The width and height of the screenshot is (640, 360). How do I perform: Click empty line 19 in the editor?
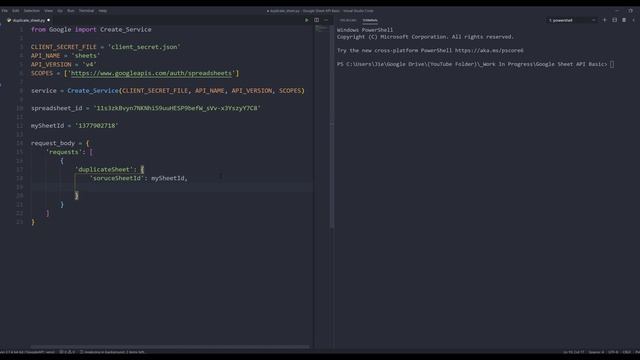coord(171,187)
